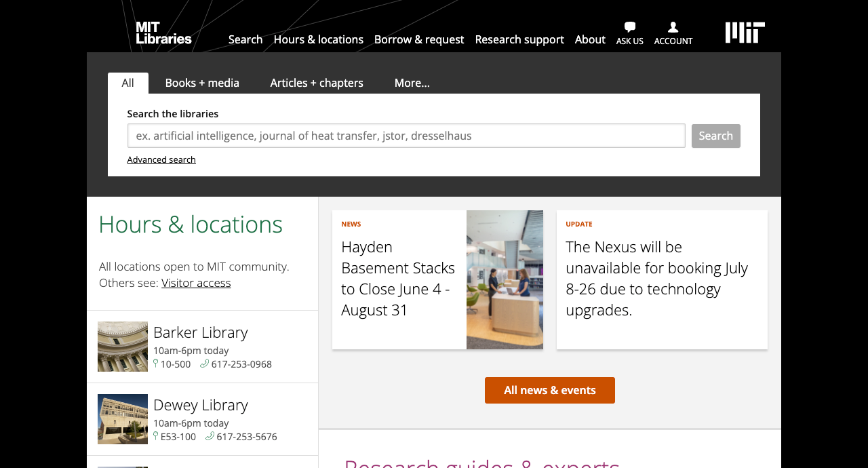Image resolution: width=868 pixels, height=468 pixels.
Task: Click the Barker Library location pin icon
Action: point(156,364)
